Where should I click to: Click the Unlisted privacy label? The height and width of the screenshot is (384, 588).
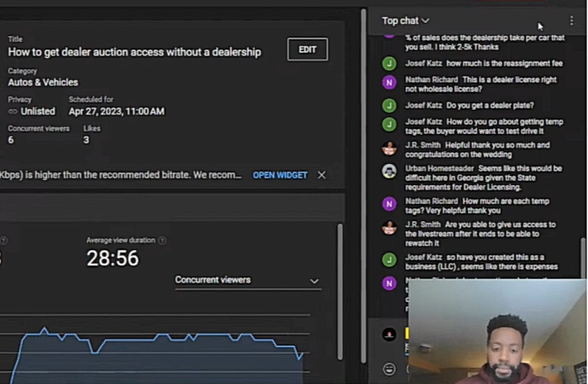[x=38, y=112]
